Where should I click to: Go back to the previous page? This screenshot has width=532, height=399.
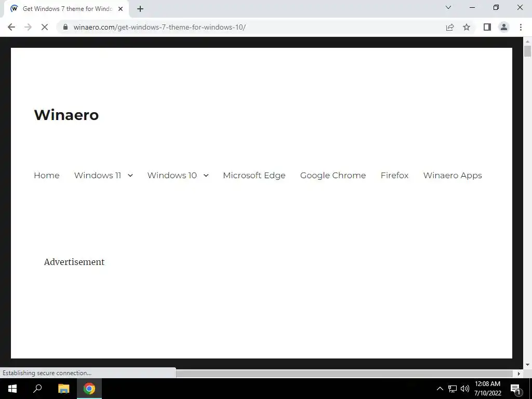(11, 27)
